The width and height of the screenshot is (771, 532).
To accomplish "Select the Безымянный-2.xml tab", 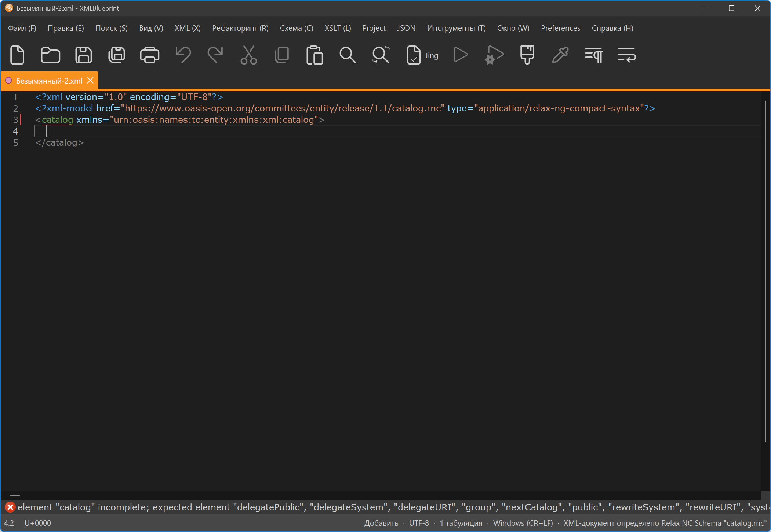I will pos(49,81).
